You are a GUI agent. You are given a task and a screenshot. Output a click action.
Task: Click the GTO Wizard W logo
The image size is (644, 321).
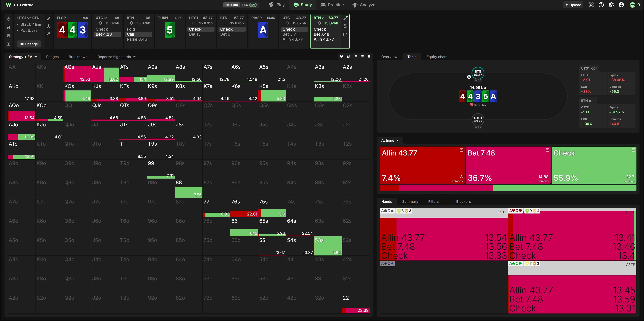(8, 5)
